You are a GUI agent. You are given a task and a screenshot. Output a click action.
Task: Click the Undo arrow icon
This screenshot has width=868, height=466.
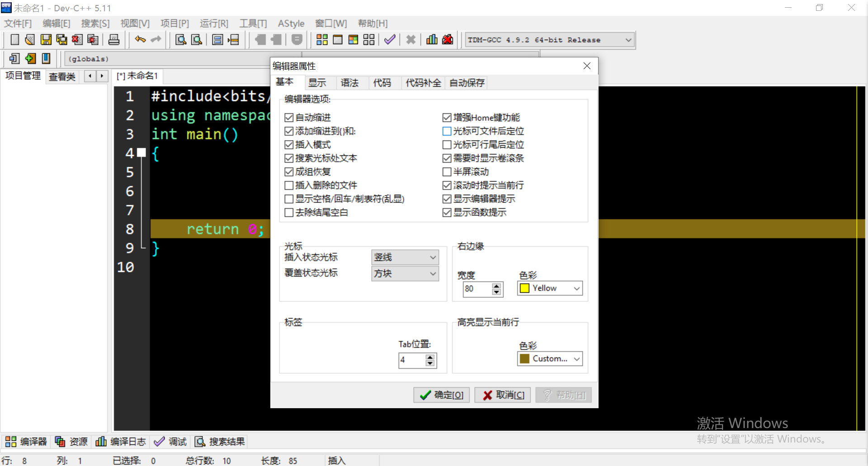[x=140, y=40]
